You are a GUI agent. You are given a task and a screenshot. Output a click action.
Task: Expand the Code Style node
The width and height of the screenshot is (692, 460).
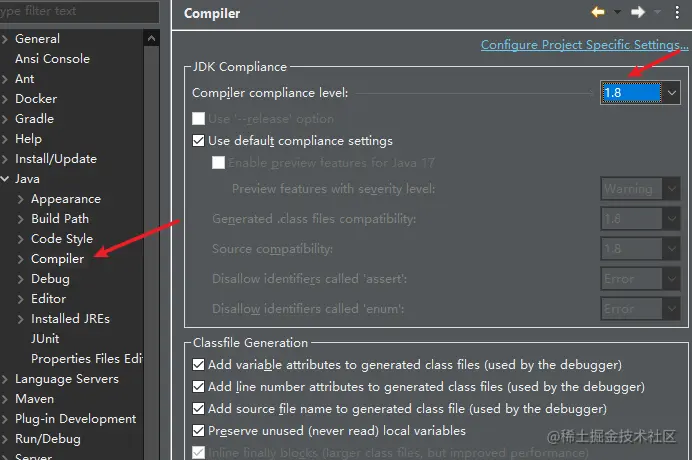tap(20, 239)
